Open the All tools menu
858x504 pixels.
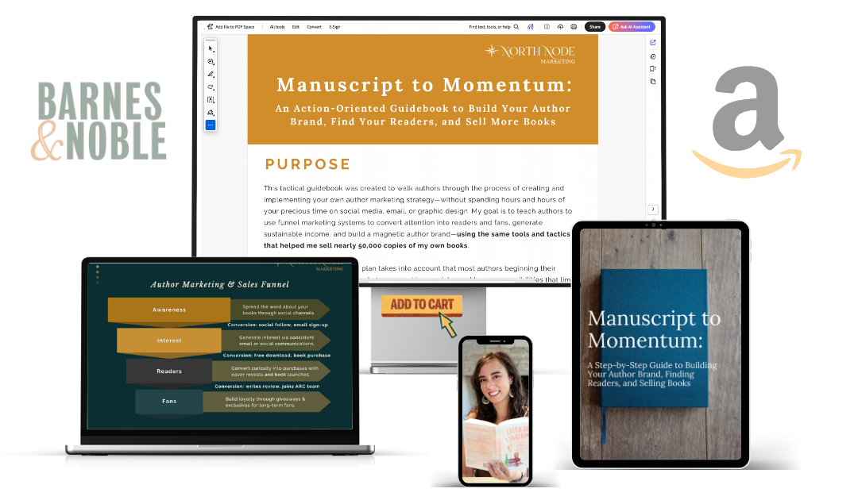click(x=277, y=27)
